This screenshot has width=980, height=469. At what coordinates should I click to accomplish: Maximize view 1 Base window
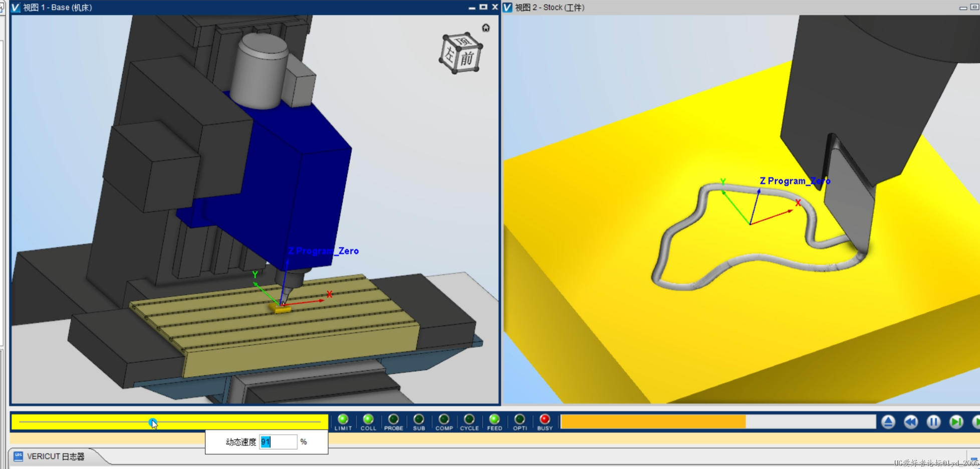tap(483, 7)
